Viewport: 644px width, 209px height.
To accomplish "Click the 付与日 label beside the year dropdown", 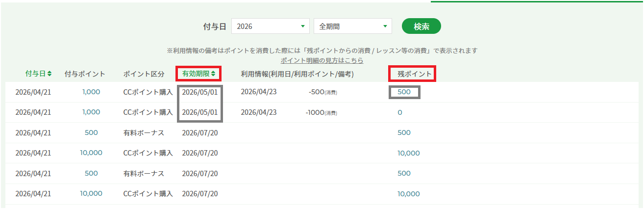I will [x=215, y=26].
